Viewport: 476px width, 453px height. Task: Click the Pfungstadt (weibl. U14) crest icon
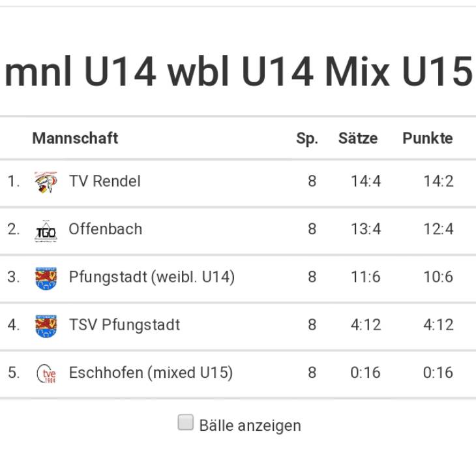46,278
